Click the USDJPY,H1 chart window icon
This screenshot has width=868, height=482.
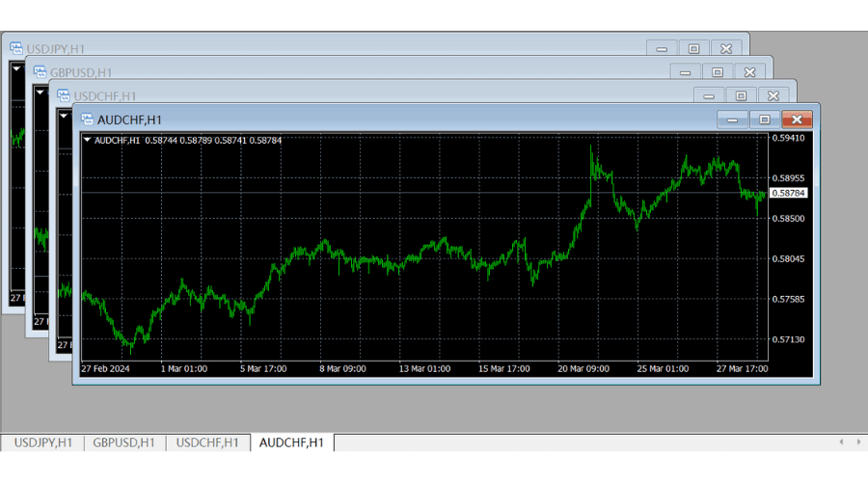[x=16, y=47]
